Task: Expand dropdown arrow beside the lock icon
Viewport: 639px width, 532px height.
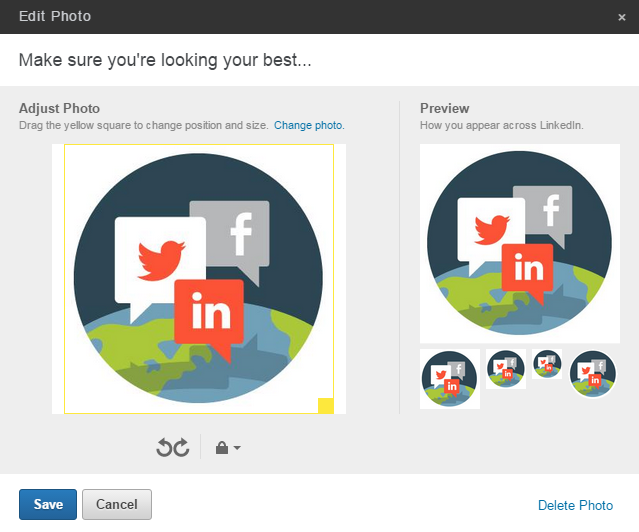Action: (237, 448)
